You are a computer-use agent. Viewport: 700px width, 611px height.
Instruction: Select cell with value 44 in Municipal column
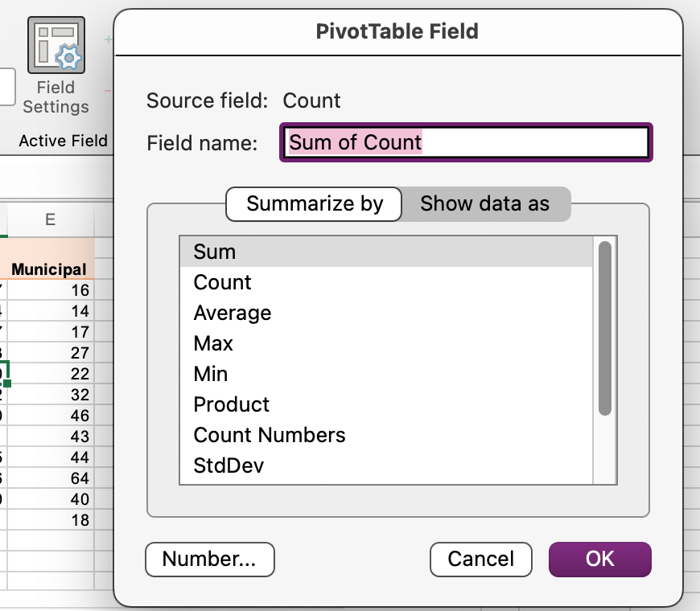tap(51, 457)
